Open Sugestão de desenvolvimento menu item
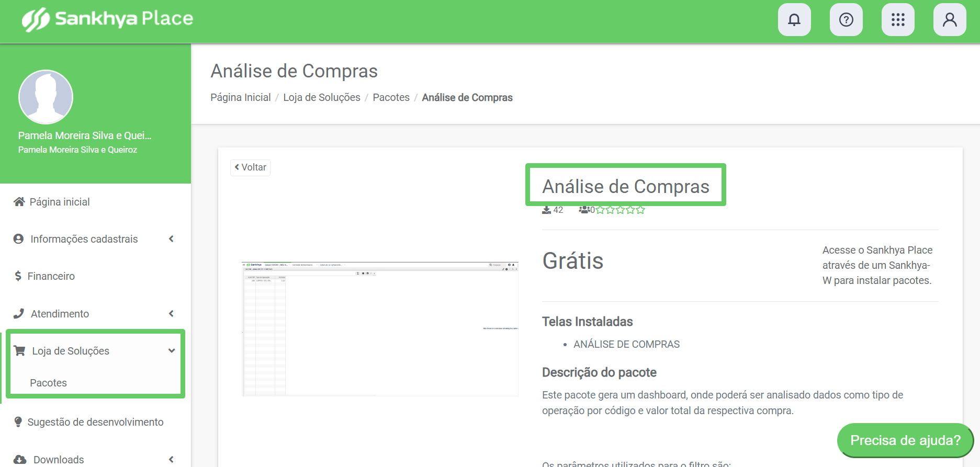This screenshot has width=980, height=467. pos(95,422)
